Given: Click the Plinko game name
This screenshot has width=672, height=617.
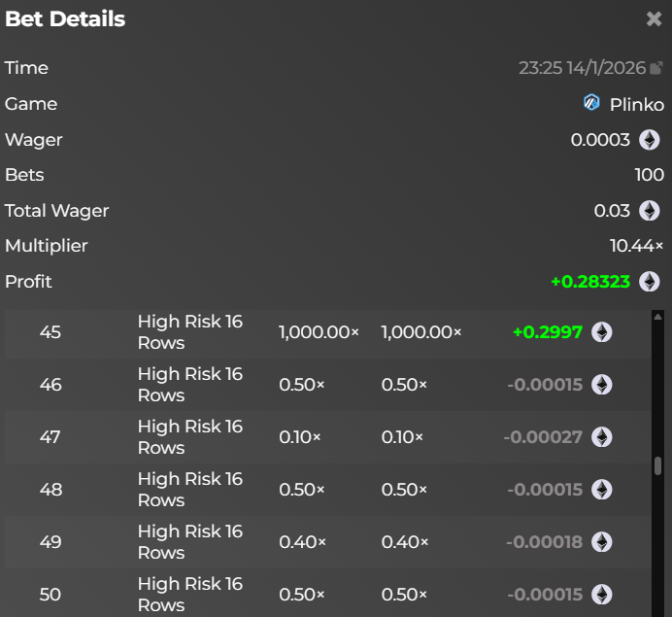Looking at the screenshot, I should 637,105.
